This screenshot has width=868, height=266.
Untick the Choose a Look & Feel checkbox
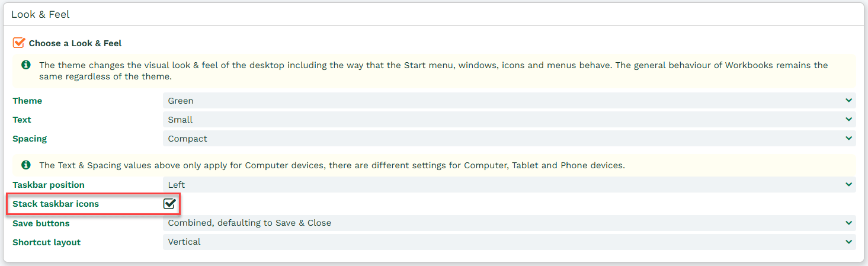pos(19,43)
